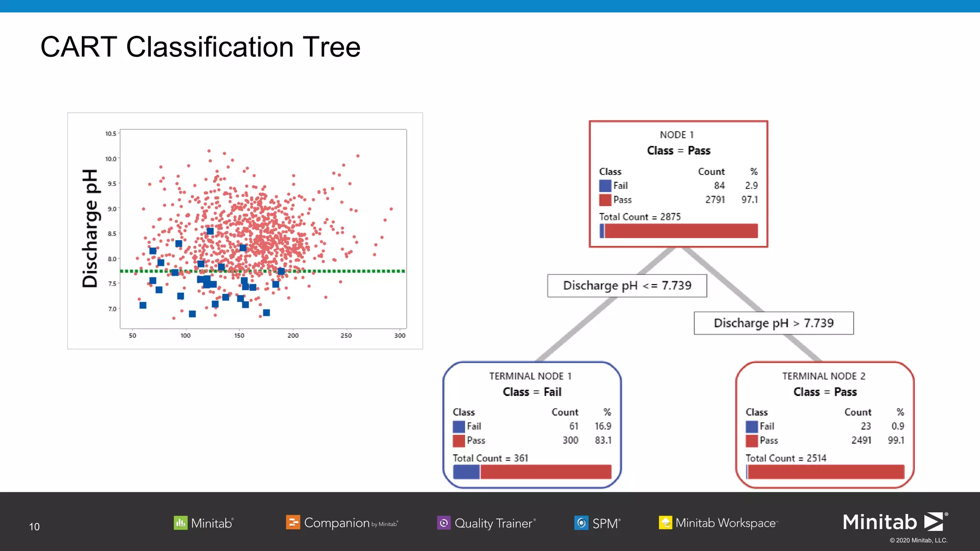The height and width of the screenshot is (551, 980).
Task: Click Node 1 red Pass swatch
Action: (x=605, y=200)
